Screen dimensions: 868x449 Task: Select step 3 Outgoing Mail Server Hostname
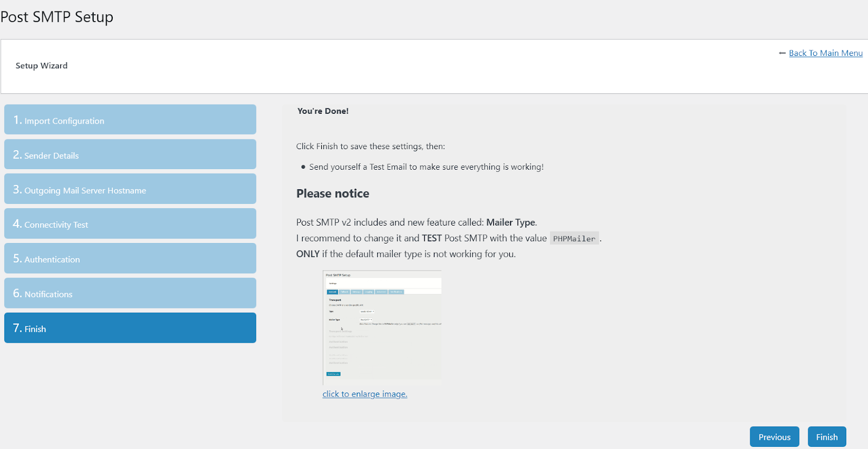click(x=130, y=189)
